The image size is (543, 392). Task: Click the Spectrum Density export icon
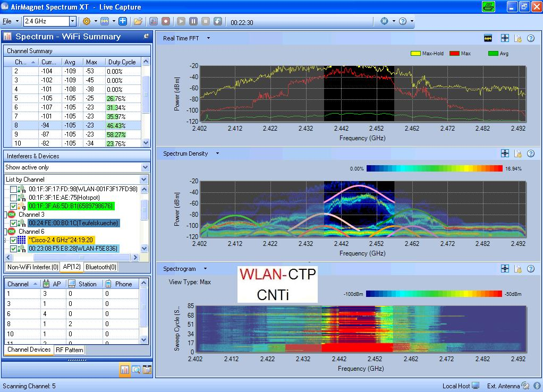click(518, 154)
